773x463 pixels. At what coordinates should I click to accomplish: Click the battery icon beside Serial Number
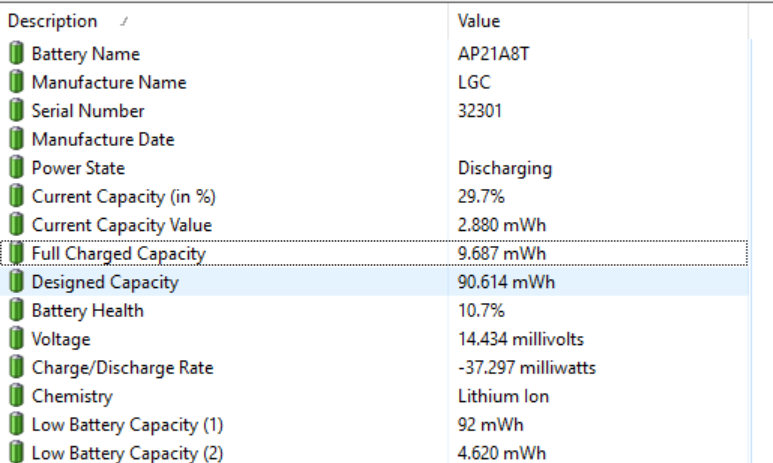coord(16,110)
